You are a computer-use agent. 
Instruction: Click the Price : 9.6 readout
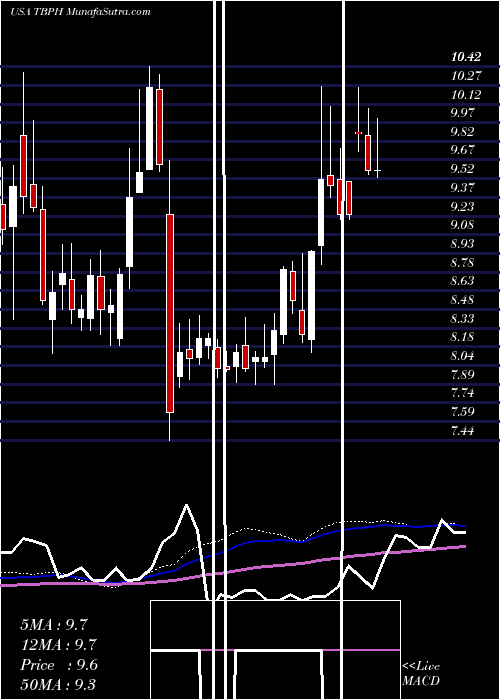point(58,665)
